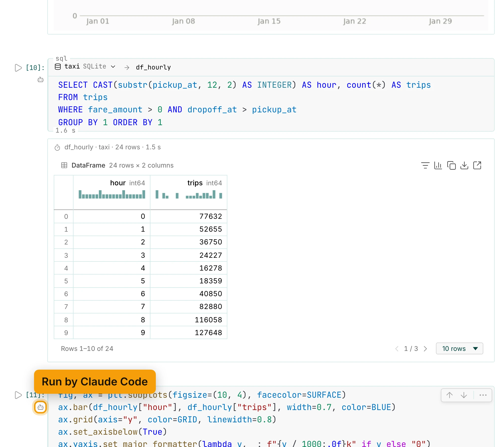The height and width of the screenshot is (447, 504).
Task: Click the 'Run by Claude Code' badge
Action: click(x=95, y=381)
